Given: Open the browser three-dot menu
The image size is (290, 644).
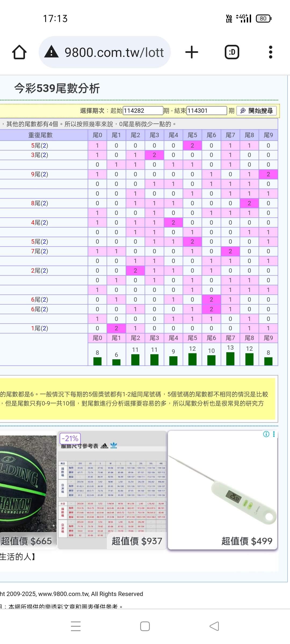Looking at the screenshot, I should point(270,52).
